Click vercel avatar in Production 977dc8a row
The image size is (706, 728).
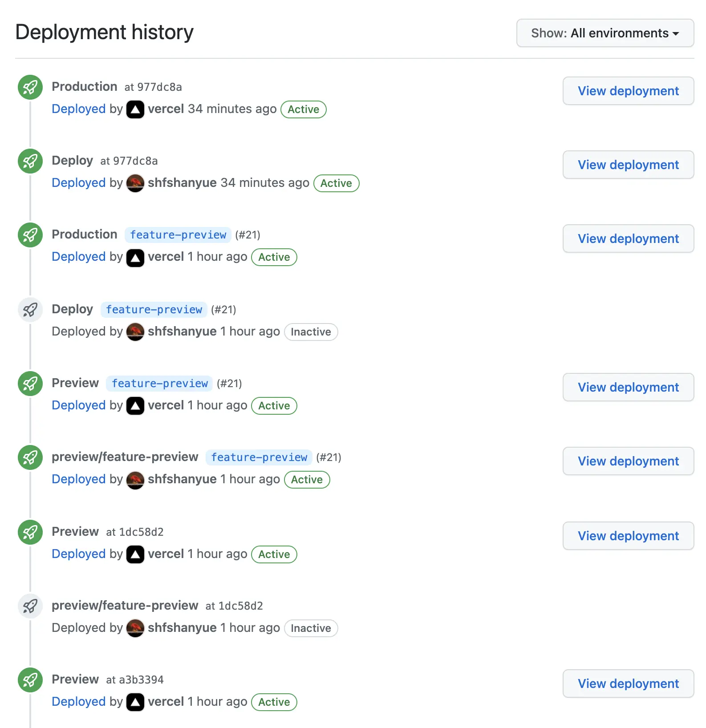[x=135, y=109]
